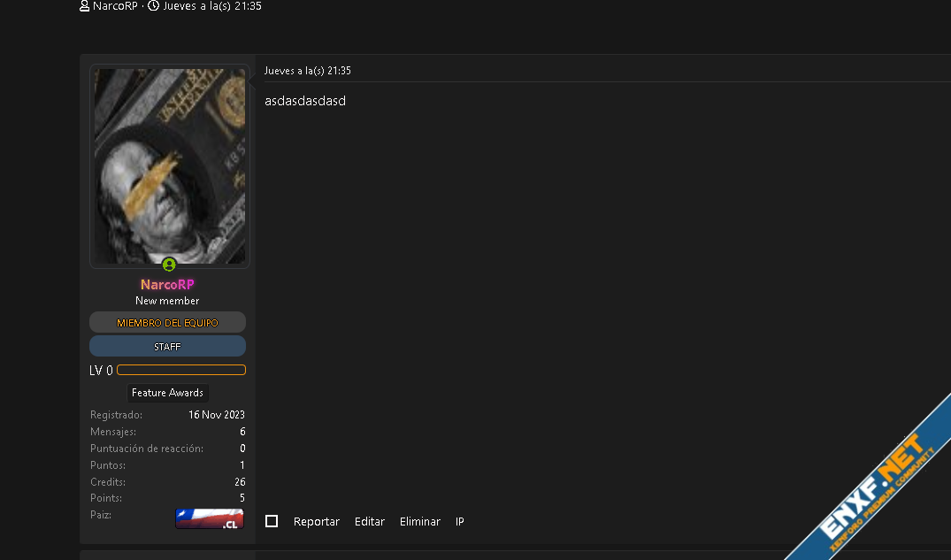Click the MIEMBRO DEL EQUIPO banner
This screenshot has height=560, width=951.
tap(167, 323)
